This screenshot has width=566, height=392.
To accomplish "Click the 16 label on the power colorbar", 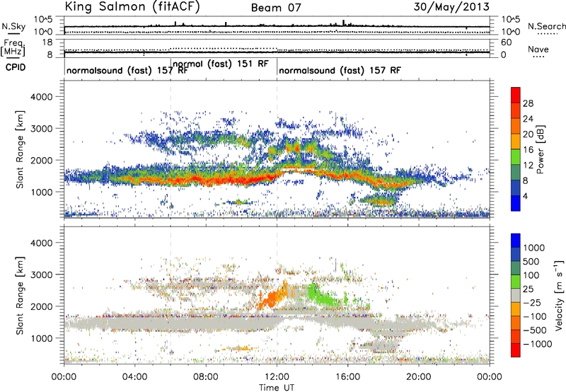I will pyautogui.click(x=528, y=150).
